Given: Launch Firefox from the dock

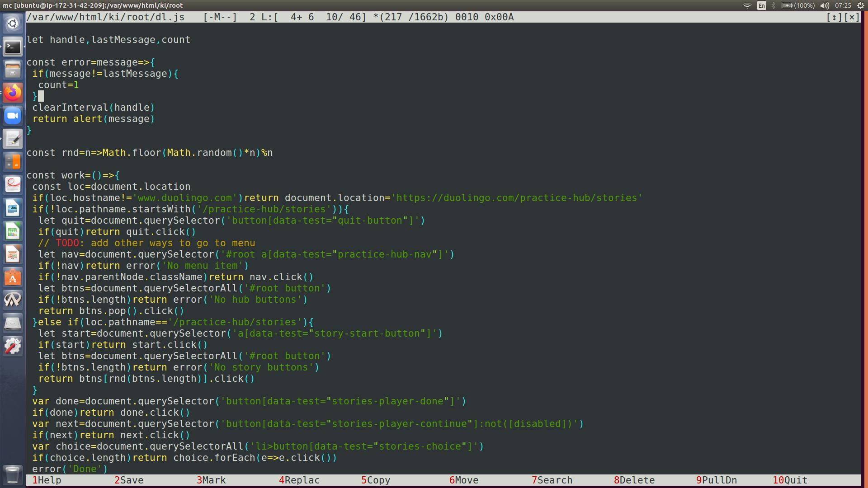Looking at the screenshot, I should [x=13, y=93].
